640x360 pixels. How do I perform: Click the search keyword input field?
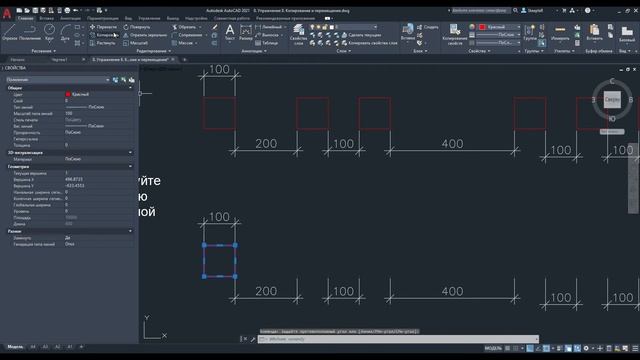481,11
